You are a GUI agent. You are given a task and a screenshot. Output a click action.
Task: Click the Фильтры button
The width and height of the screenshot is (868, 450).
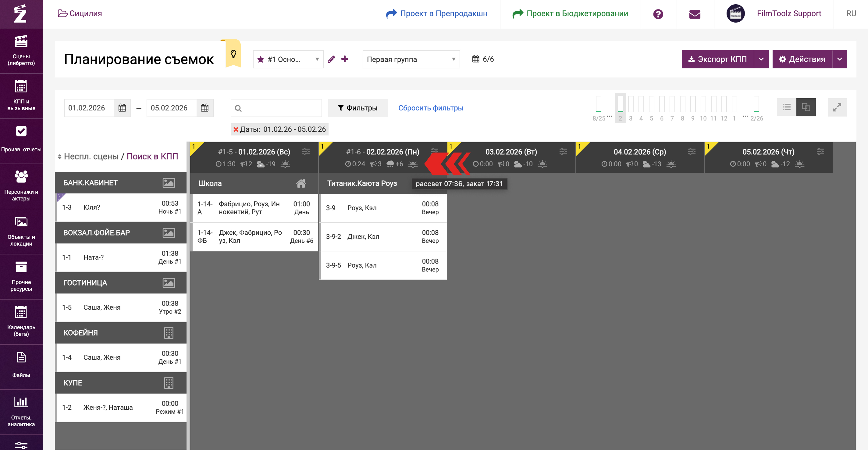358,108
